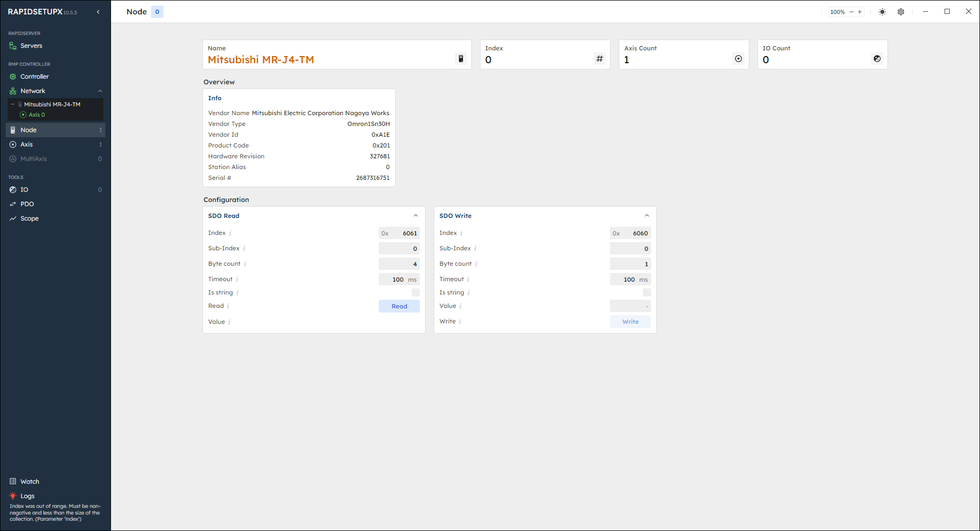This screenshot has height=531, width=980.
Task: Show info for SDO Read Is string
Action: (x=237, y=293)
